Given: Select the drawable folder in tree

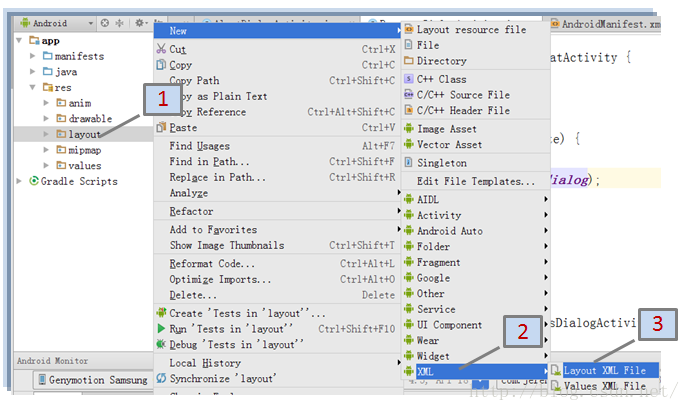Looking at the screenshot, I should (89, 118).
